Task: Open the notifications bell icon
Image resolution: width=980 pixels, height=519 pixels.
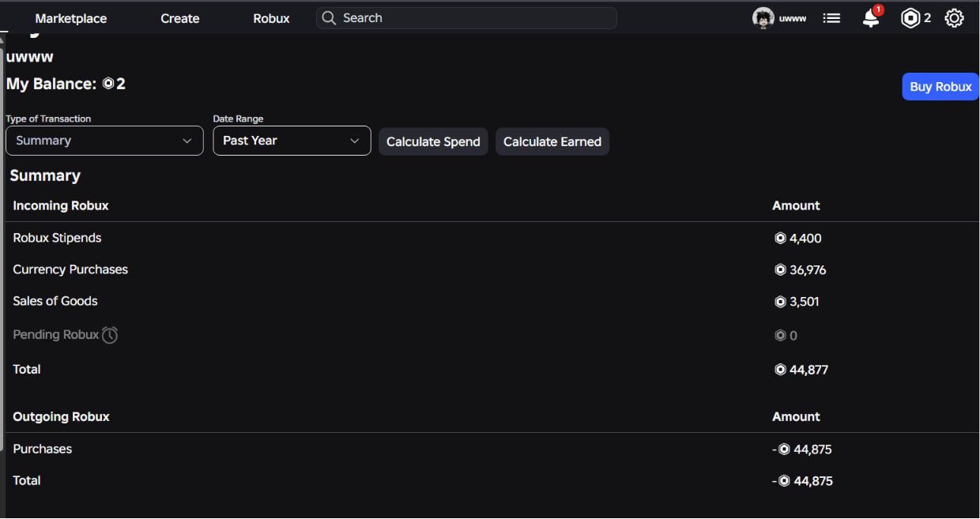Action: [x=872, y=17]
